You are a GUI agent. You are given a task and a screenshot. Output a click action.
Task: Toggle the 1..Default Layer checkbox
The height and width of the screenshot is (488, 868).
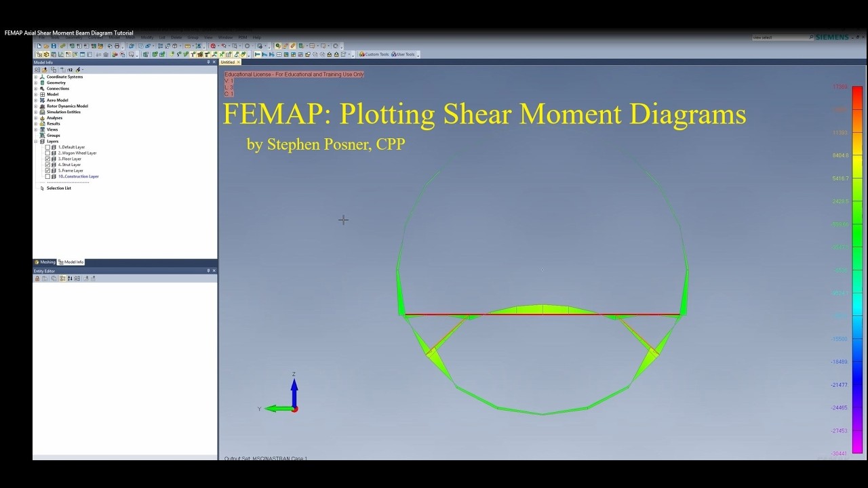47,147
